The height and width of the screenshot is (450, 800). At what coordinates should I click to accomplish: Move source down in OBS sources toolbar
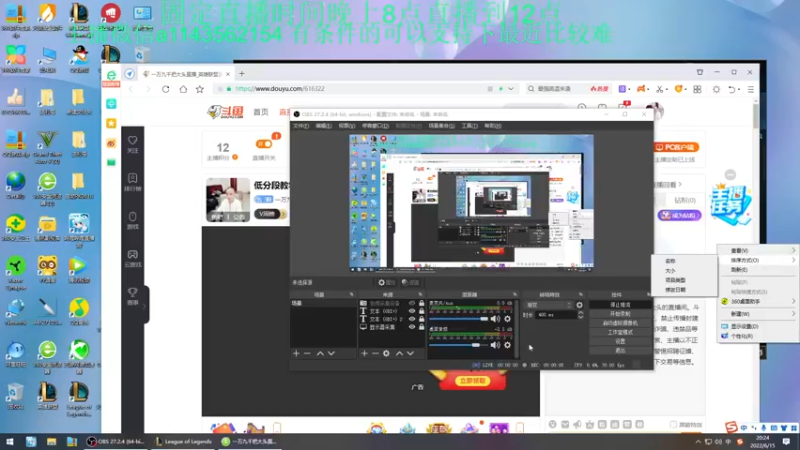(x=410, y=353)
